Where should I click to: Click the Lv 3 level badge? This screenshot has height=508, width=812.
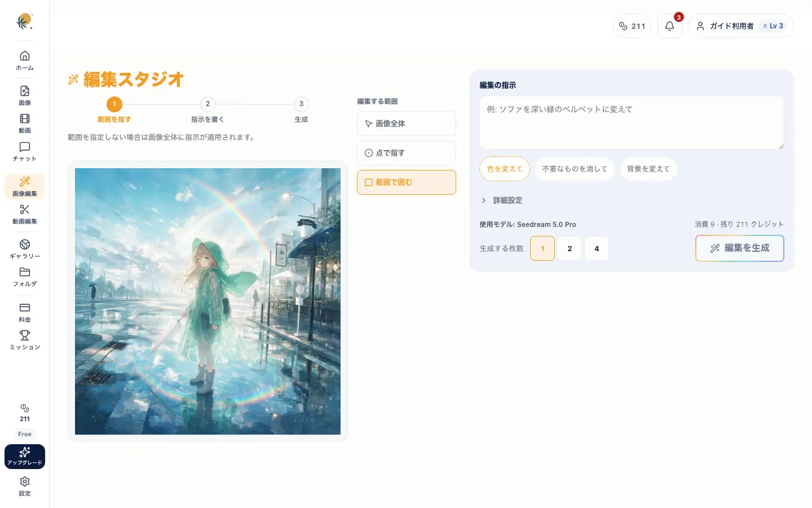pos(773,26)
